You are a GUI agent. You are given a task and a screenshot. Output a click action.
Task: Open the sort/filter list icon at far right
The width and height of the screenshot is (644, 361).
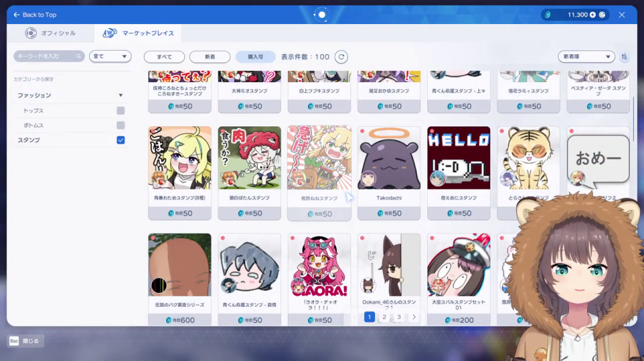pyautogui.click(x=625, y=57)
